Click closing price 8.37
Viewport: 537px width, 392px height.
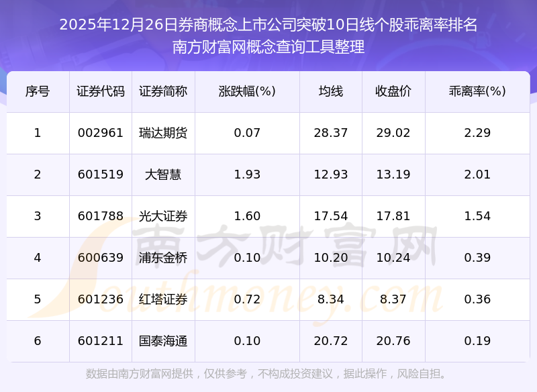pos(393,299)
